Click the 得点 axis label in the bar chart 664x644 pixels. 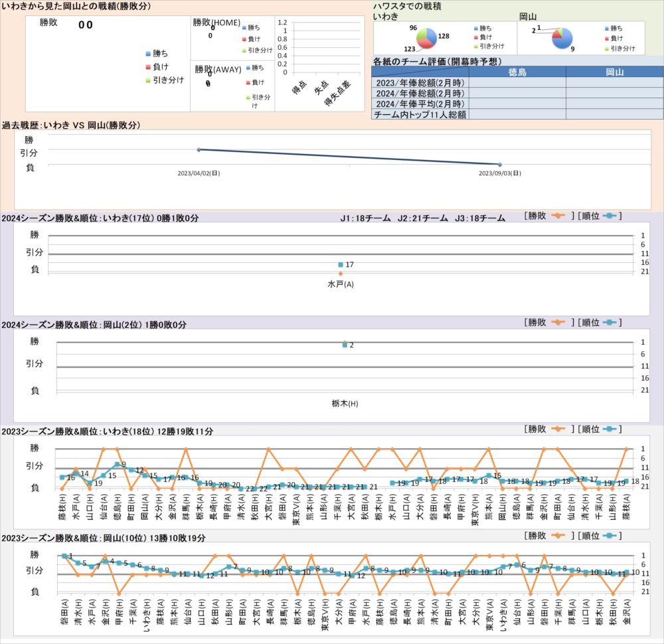click(299, 87)
